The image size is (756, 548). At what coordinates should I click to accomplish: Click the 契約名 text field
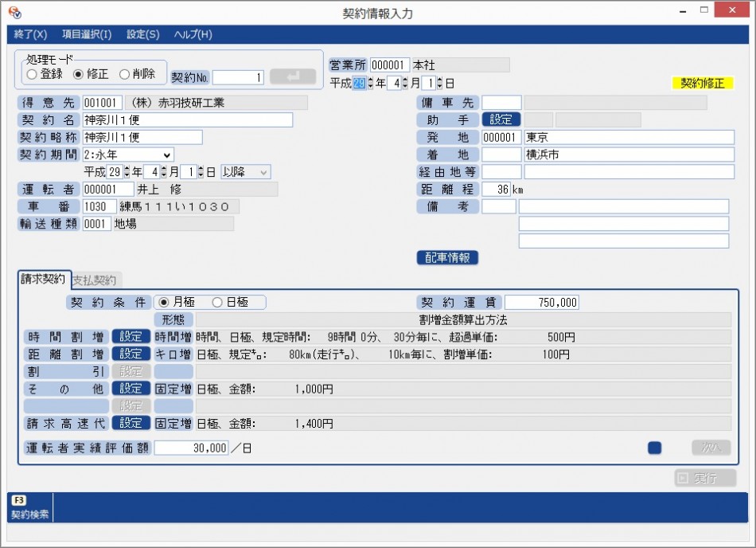point(187,120)
